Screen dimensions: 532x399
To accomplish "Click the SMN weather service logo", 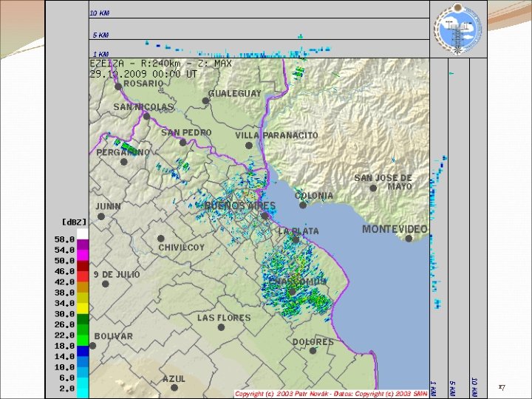I will point(458,29).
